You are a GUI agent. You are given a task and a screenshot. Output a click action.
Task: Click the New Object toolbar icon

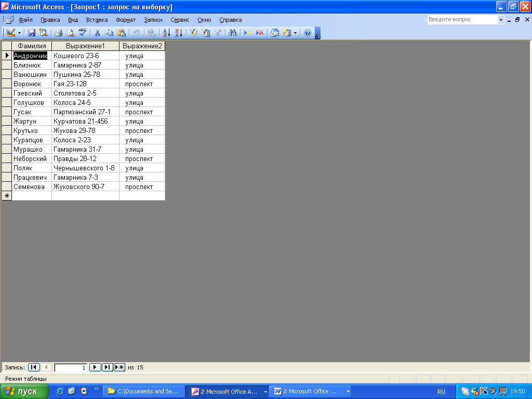[x=287, y=33]
